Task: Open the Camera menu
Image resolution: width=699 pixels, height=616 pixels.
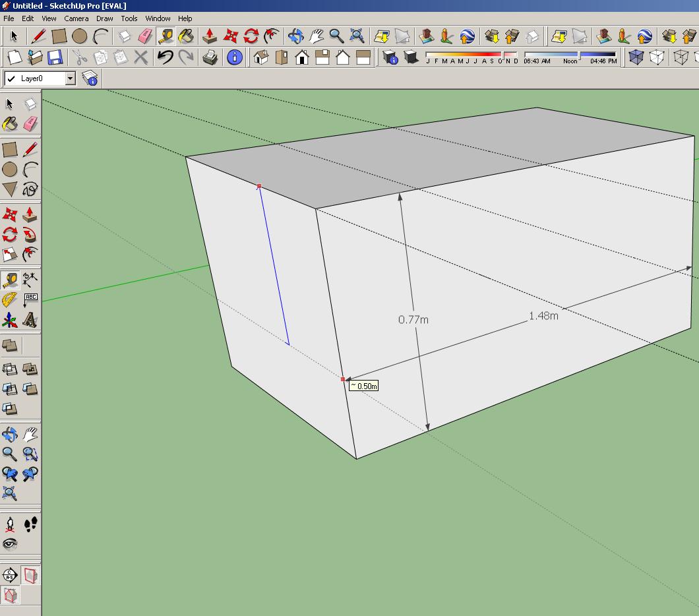Action: click(76, 18)
